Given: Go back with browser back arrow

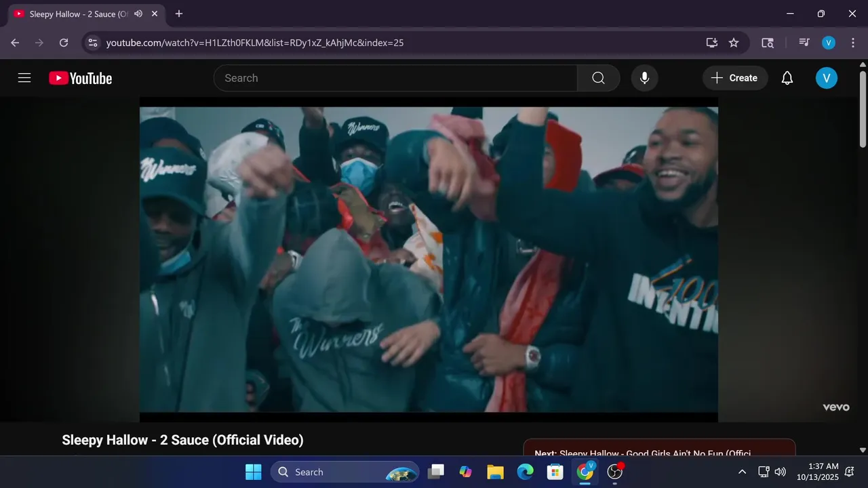Looking at the screenshot, I should click(x=15, y=43).
